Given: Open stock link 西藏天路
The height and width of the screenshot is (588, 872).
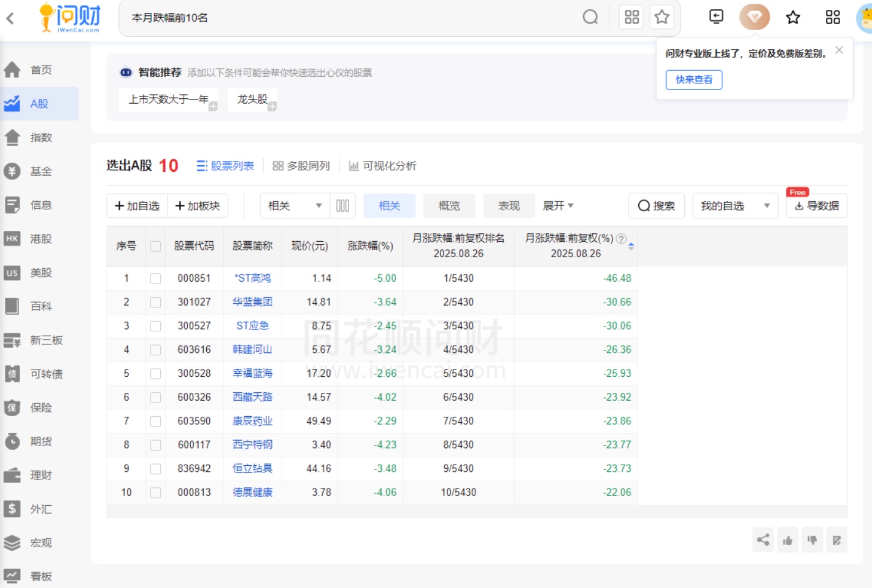Looking at the screenshot, I should (252, 397).
